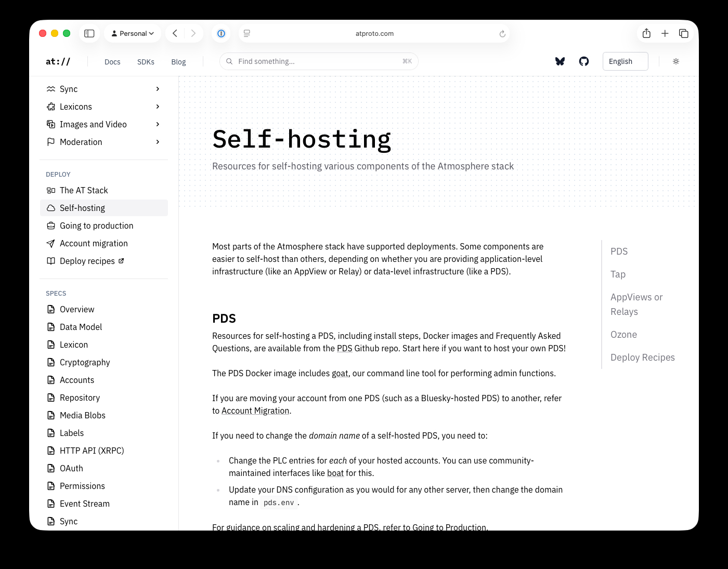Open the Docs menu item
This screenshot has width=728, height=569.
click(x=112, y=62)
